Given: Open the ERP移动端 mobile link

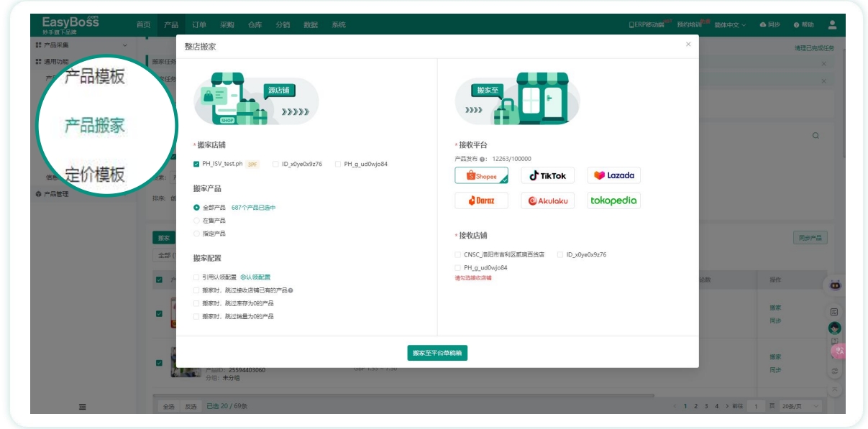Looking at the screenshot, I should 647,25.
